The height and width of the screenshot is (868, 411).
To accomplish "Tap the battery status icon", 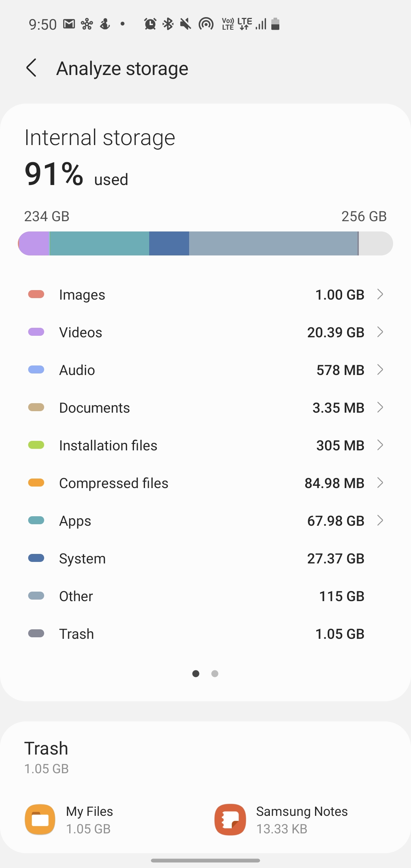I will coord(276,24).
